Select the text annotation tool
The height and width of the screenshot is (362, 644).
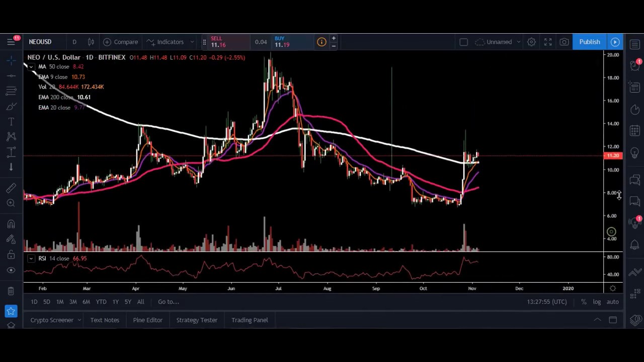click(11, 122)
